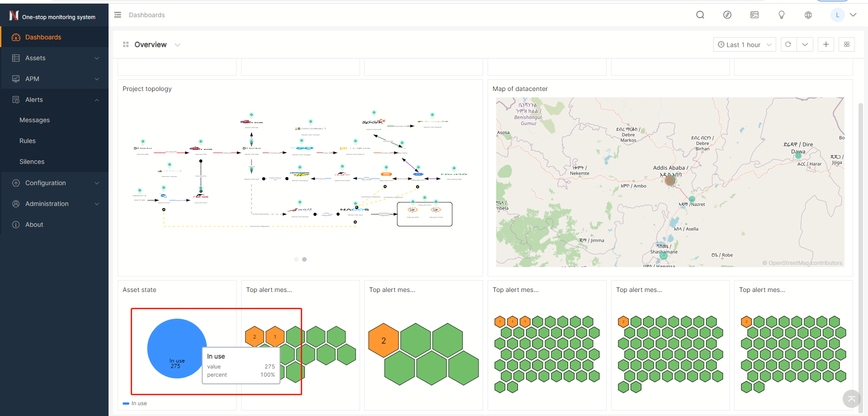
Task: Open the Messages menu item
Action: point(34,120)
